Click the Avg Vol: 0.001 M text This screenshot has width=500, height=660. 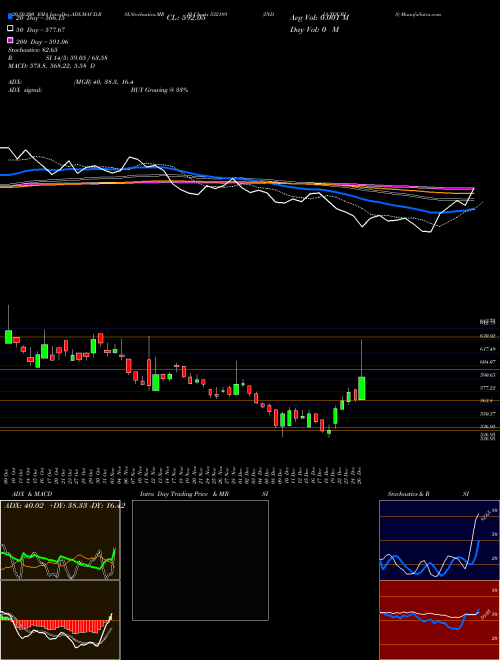click(x=319, y=18)
